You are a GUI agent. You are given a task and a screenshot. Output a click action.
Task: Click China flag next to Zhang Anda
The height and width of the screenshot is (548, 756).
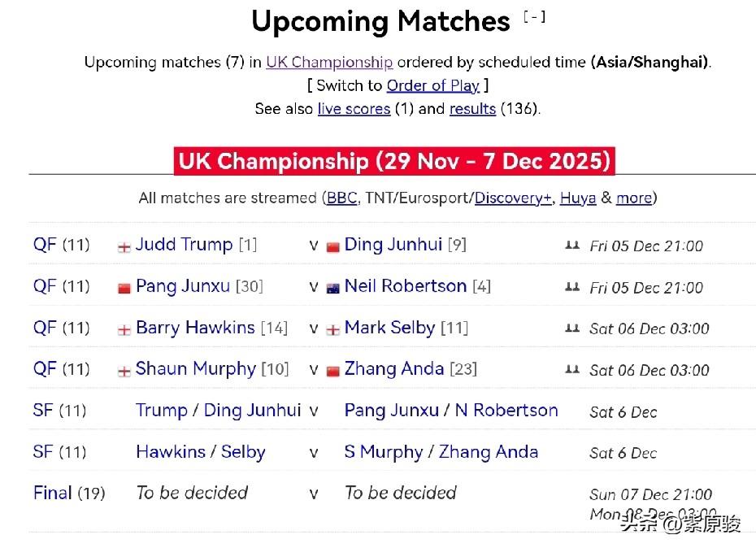tap(332, 371)
